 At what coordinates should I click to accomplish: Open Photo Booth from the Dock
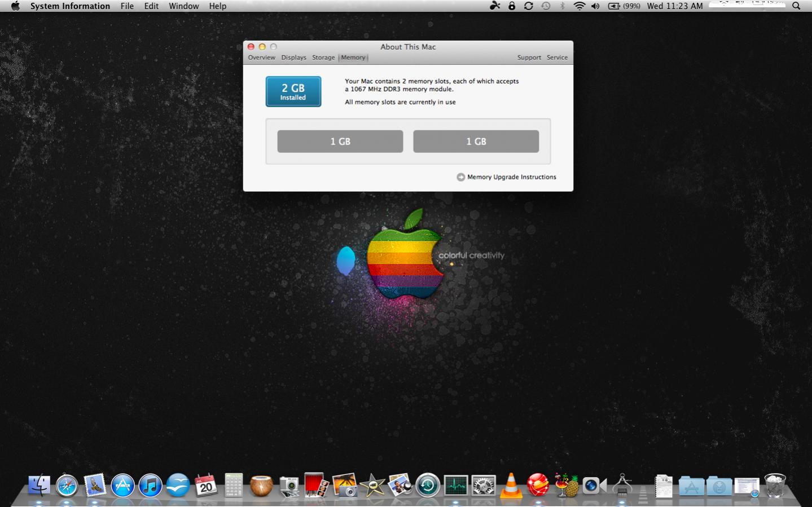(317, 486)
